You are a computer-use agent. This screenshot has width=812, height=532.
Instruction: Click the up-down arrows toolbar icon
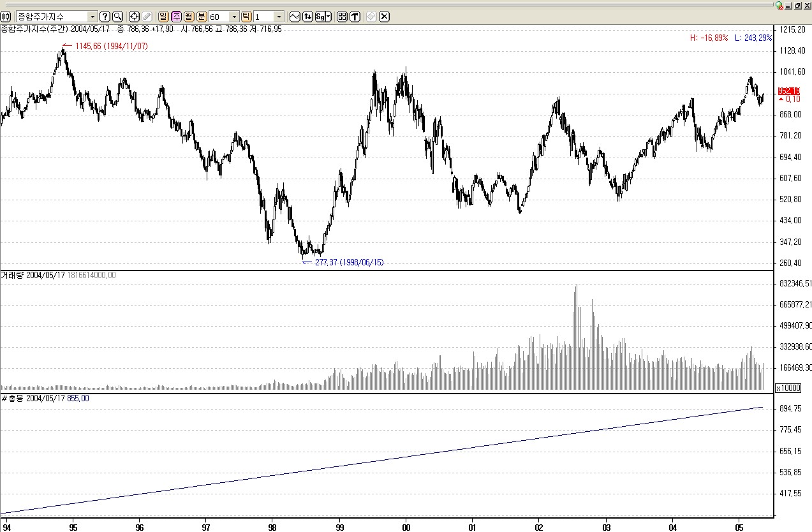pos(307,17)
